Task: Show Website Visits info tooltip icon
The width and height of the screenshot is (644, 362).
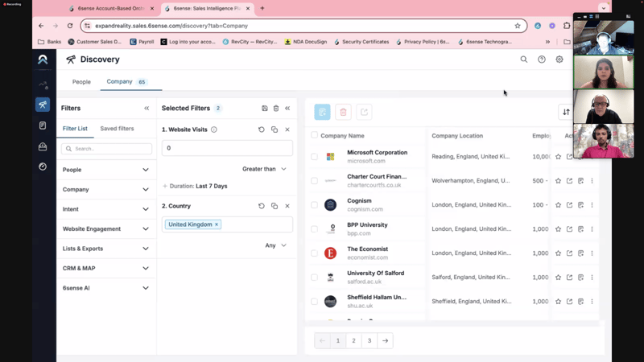Action: pos(214,130)
